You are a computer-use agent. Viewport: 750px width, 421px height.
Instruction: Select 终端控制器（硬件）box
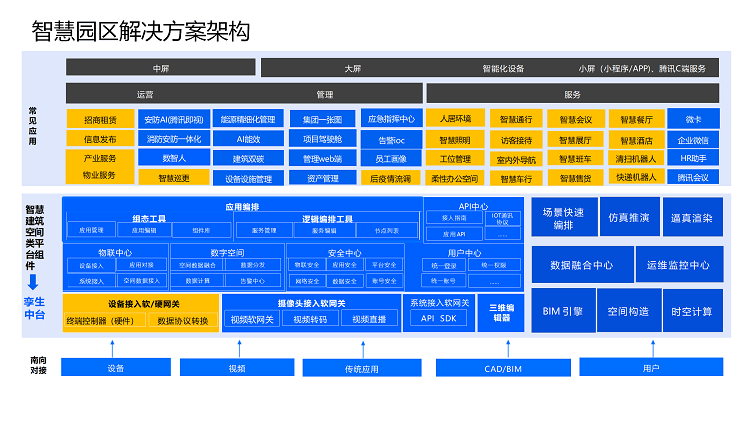click(105, 321)
